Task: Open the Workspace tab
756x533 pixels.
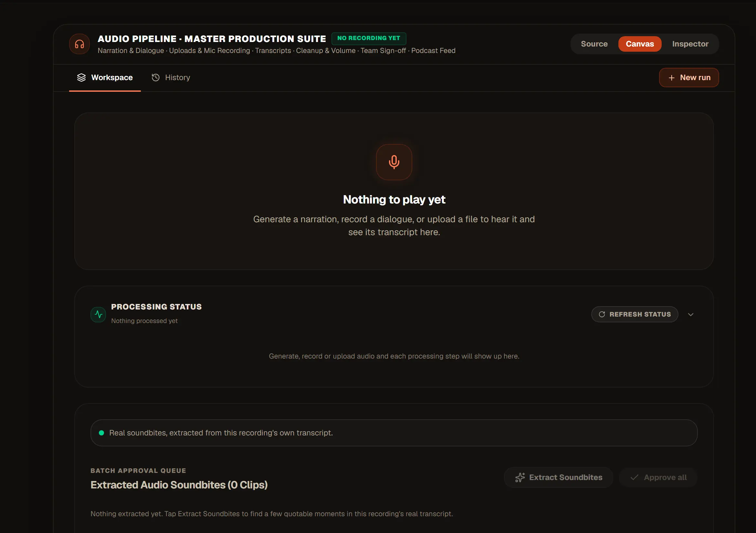Action: (x=105, y=77)
